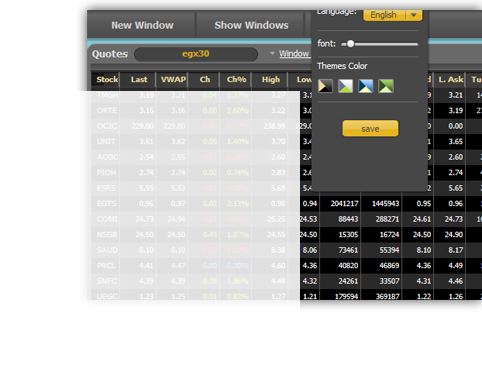Select the EGTS stock row name

click(x=107, y=204)
